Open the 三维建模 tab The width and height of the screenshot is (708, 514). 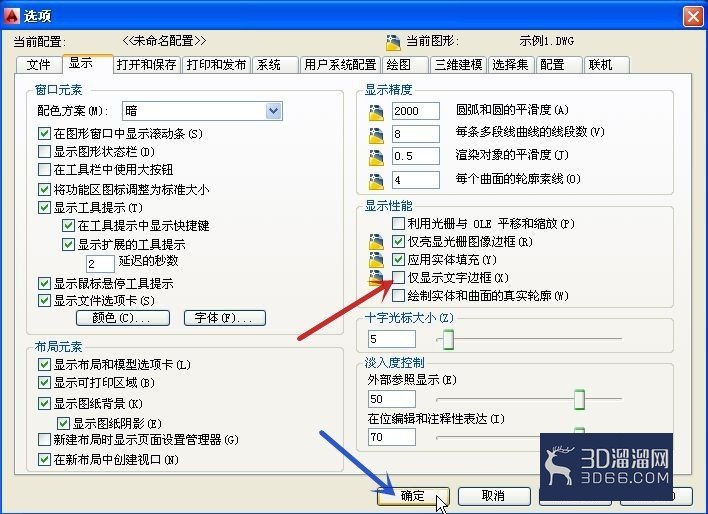(x=458, y=65)
